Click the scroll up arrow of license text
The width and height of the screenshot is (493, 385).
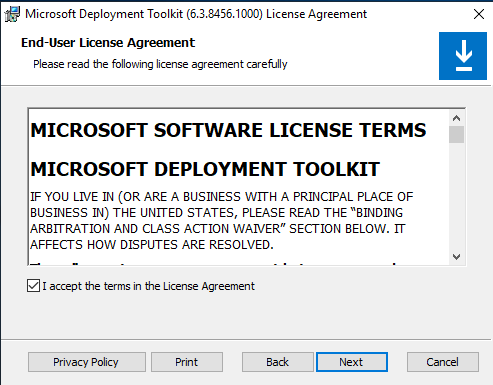tap(456, 118)
